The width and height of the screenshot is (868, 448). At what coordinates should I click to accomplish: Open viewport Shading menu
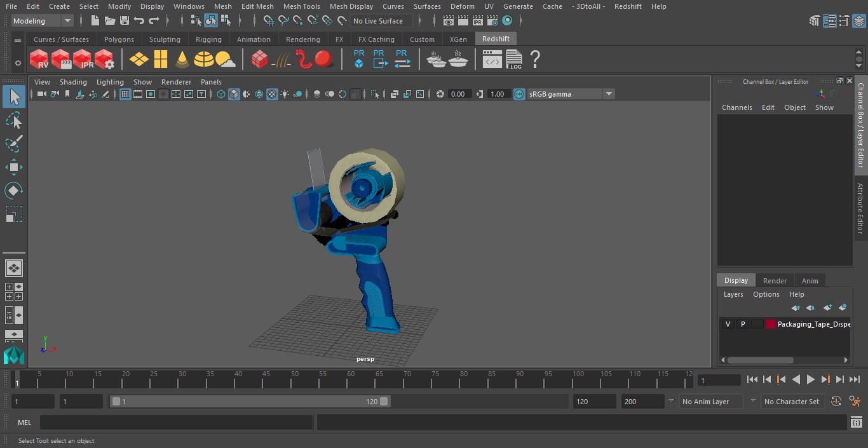click(73, 82)
